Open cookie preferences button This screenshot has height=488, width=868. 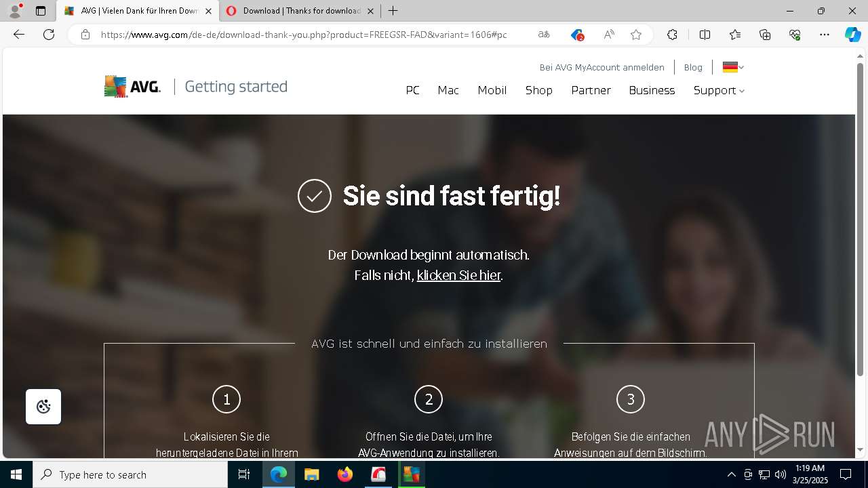tap(43, 407)
